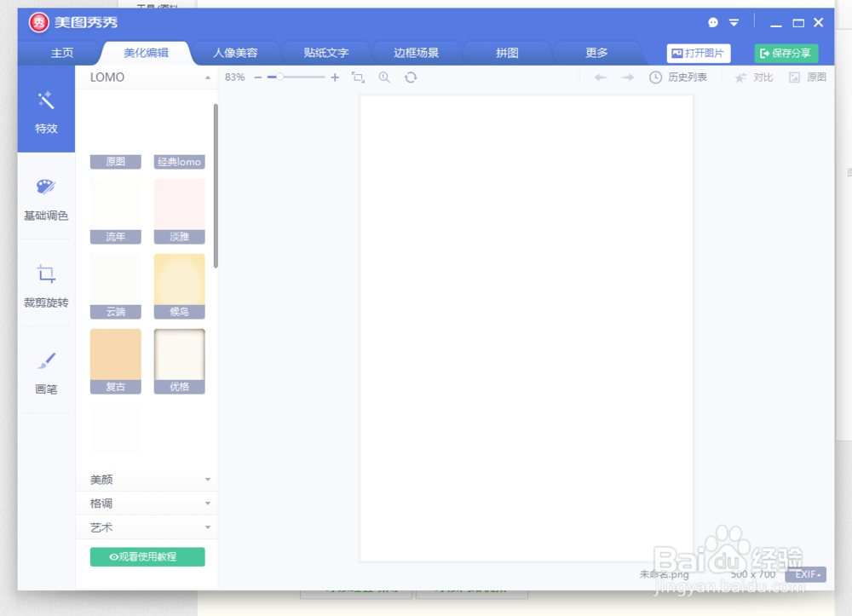Click the image refresh/rotate icon on toolbar
852x616 pixels.
[411, 77]
